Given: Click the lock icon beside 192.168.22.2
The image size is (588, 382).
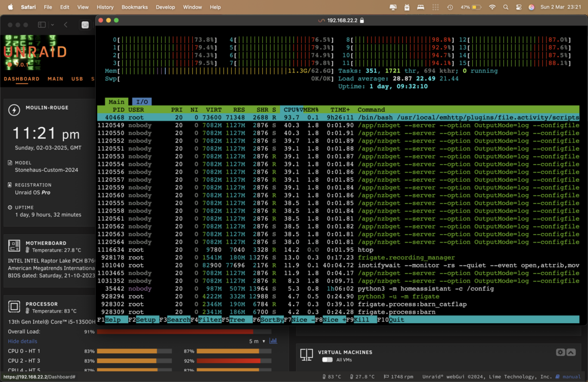Looking at the screenshot, I should click(x=362, y=20).
